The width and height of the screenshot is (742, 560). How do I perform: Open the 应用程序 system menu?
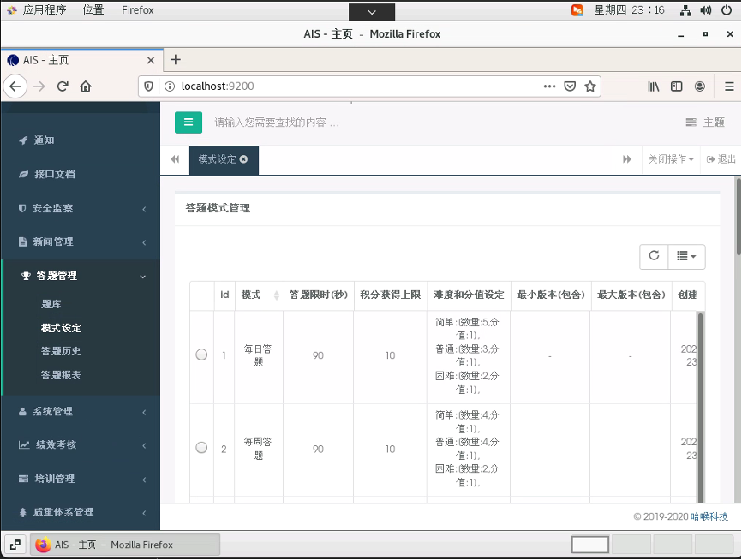pos(37,10)
